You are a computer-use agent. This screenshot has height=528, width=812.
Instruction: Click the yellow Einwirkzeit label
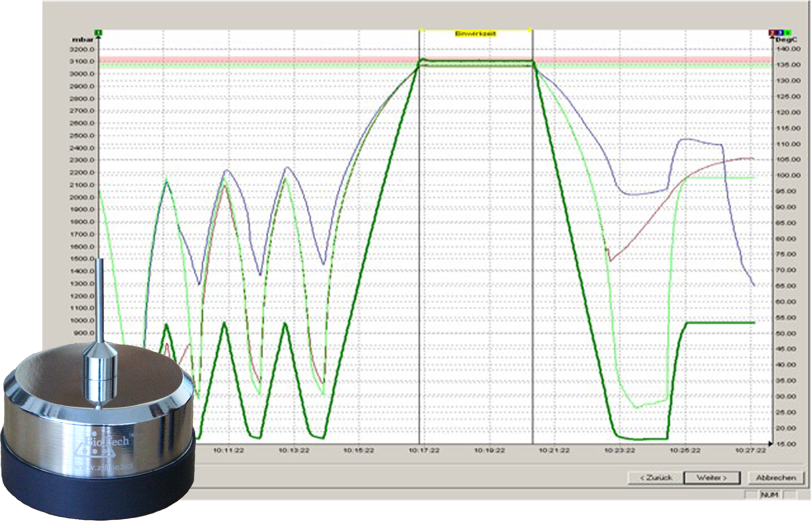[x=475, y=34]
